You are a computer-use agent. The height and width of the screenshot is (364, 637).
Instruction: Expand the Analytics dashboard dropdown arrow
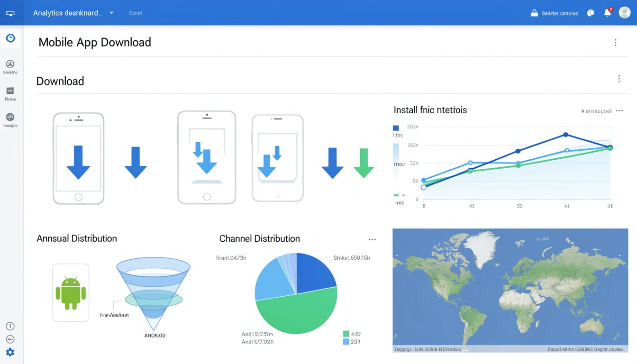click(110, 13)
